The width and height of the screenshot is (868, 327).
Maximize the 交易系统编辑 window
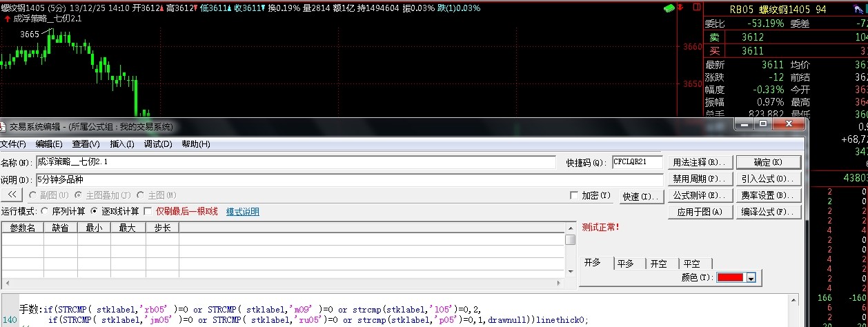[762, 124]
